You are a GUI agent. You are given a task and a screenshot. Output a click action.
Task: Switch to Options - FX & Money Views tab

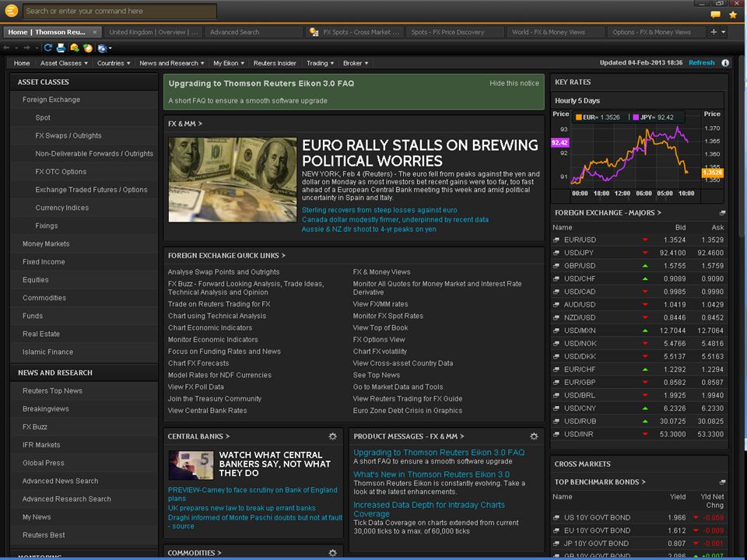tap(656, 32)
